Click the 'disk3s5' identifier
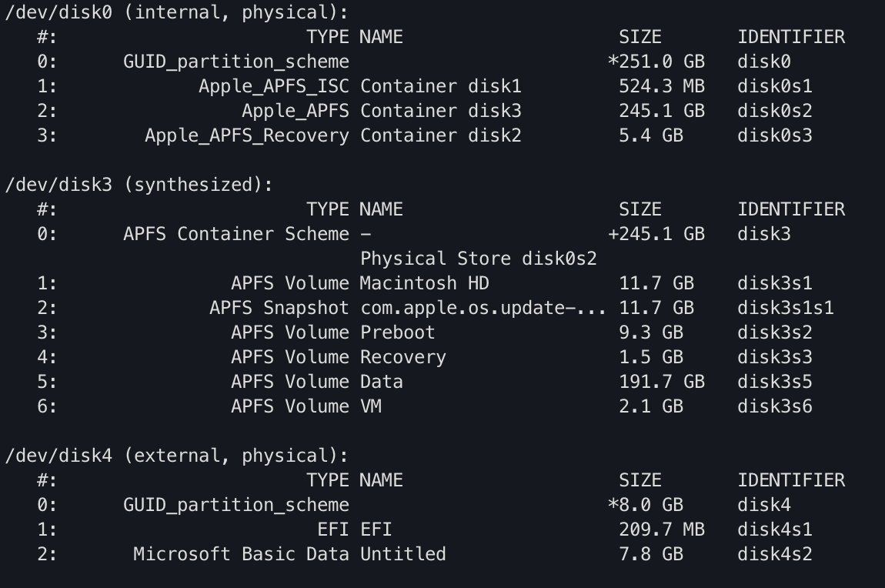The height and width of the screenshot is (588, 885). point(774,382)
